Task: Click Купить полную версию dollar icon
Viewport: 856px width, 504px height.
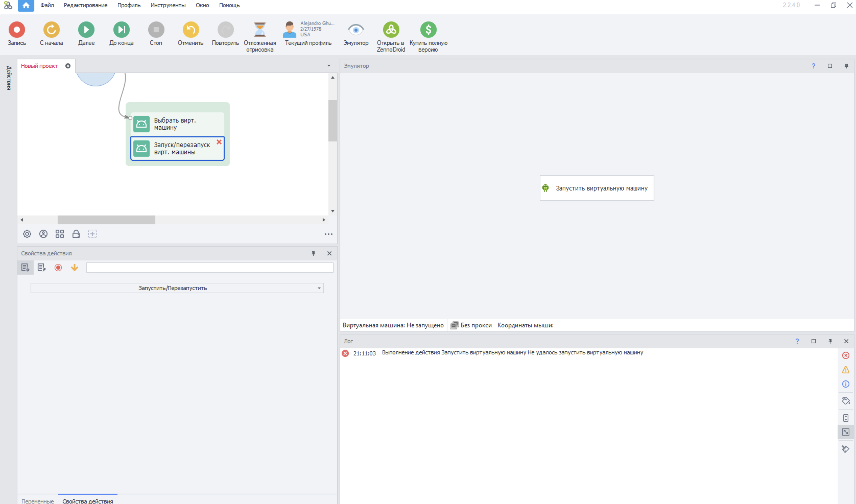Action: (x=428, y=30)
